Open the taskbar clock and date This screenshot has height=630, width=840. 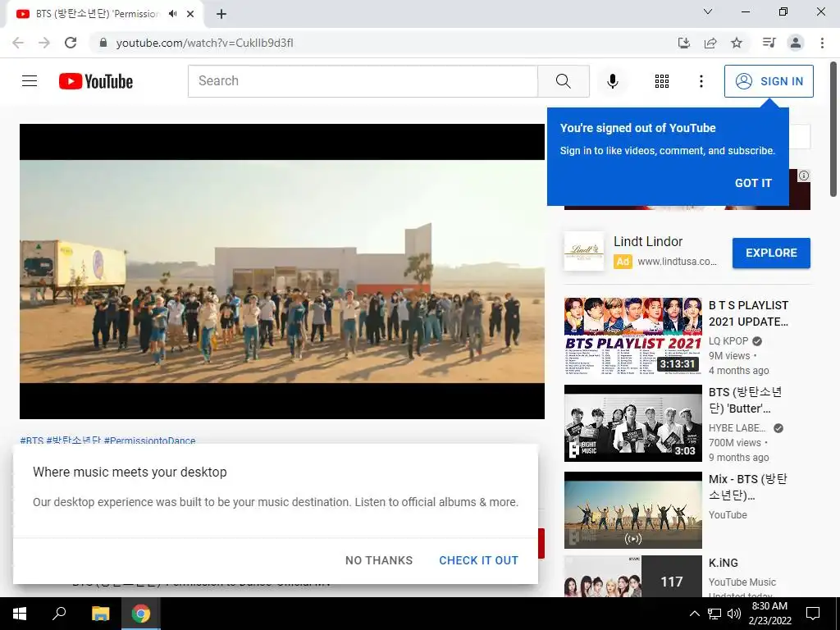769,614
